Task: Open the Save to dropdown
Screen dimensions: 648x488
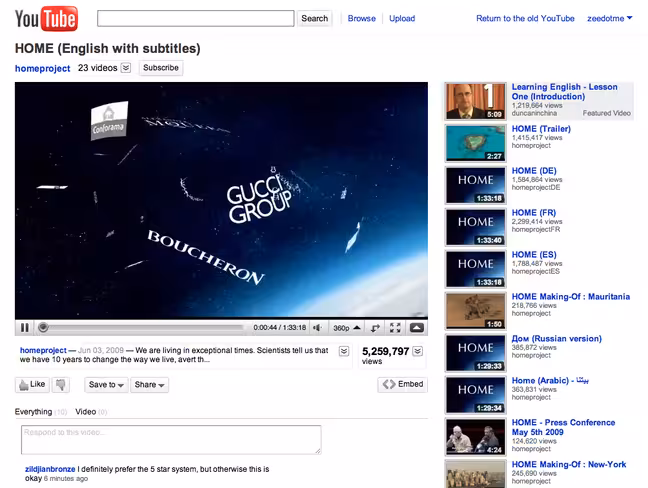Action: [106, 385]
